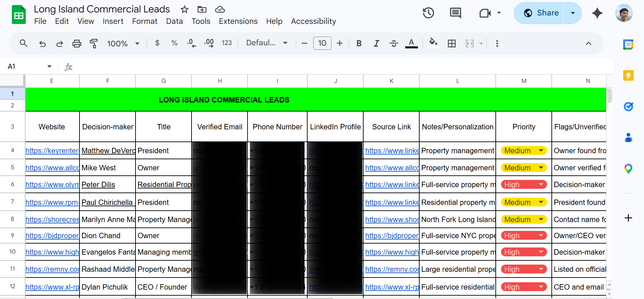The image size is (644, 299).
Task: Click the borders icon
Action: click(452, 43)
